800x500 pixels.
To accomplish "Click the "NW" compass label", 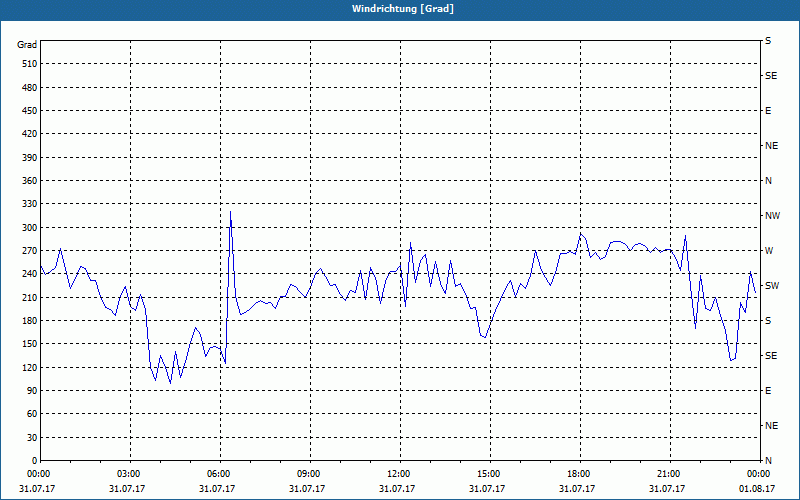I will (772, 216).
